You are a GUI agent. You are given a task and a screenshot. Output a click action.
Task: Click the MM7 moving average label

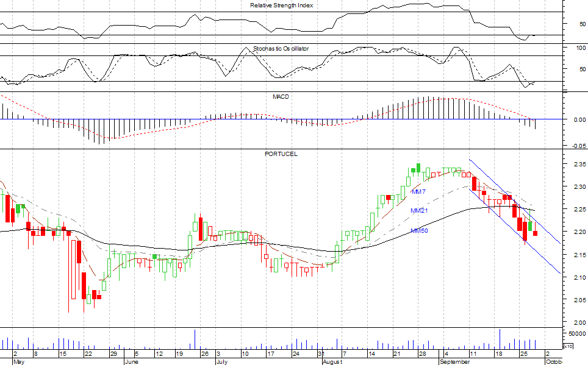(x=418, y=191)
